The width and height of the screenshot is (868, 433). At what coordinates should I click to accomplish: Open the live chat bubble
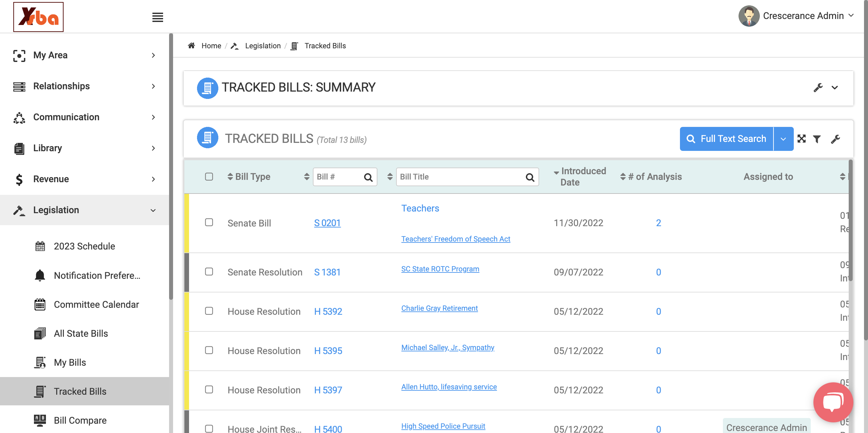click(833, 402)
